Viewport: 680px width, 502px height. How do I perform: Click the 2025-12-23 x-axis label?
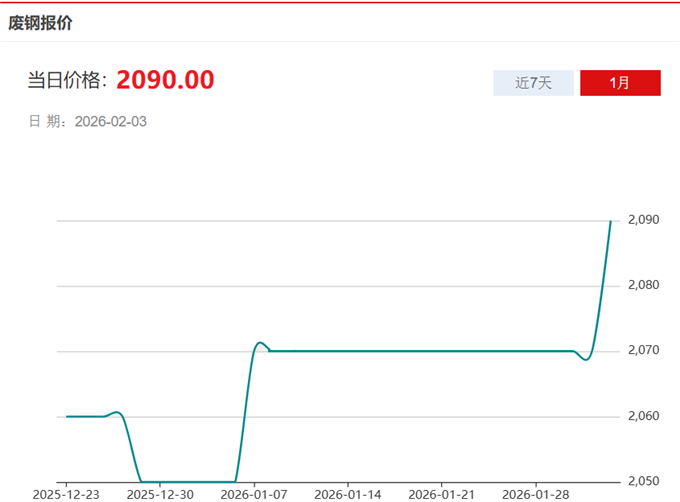(66, 494)
